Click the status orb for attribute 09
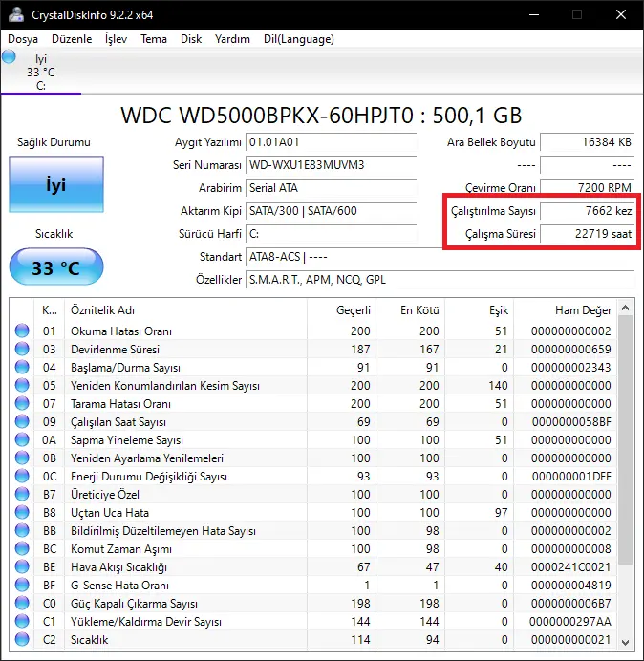Screen dimensions: 644x661 coord(22,421)
